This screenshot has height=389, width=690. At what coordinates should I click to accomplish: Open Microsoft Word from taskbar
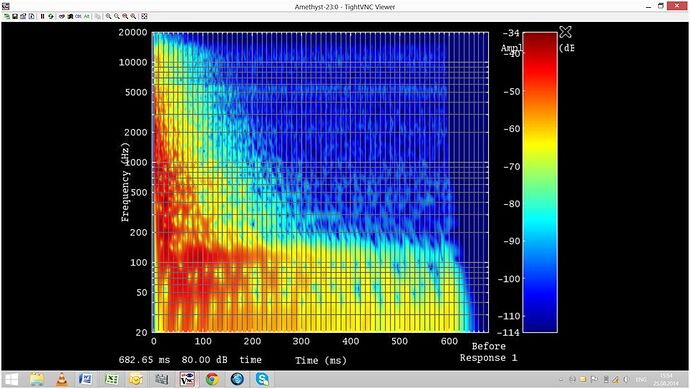(86, 379)
